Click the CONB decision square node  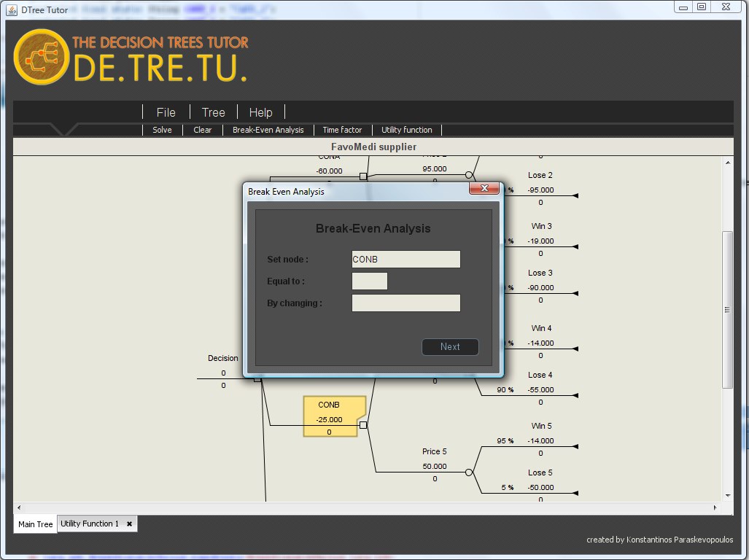pos(363,425)
